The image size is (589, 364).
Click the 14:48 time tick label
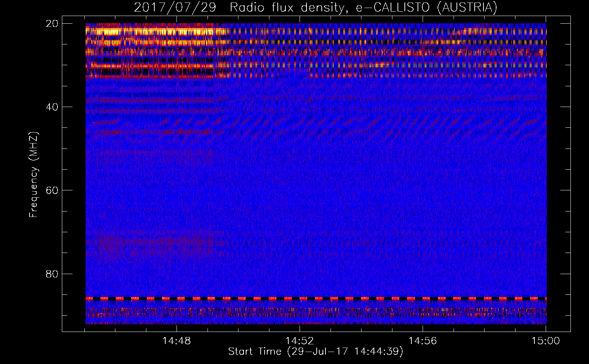point(177,341)
